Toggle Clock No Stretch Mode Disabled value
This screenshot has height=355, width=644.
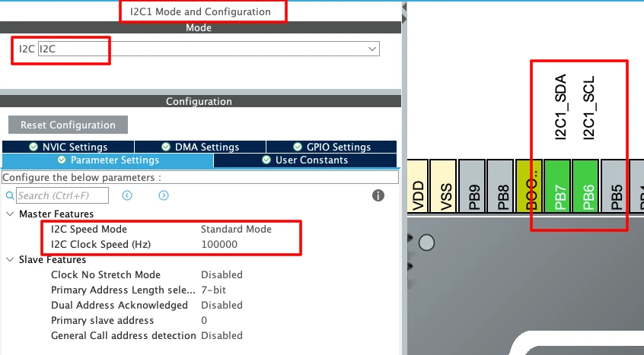[222, 274]
